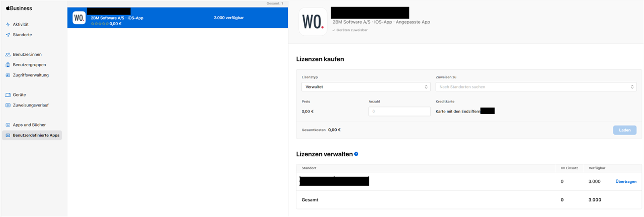
Task: Click the Standorte location arrow icon
Action: [x=8, y=35]
